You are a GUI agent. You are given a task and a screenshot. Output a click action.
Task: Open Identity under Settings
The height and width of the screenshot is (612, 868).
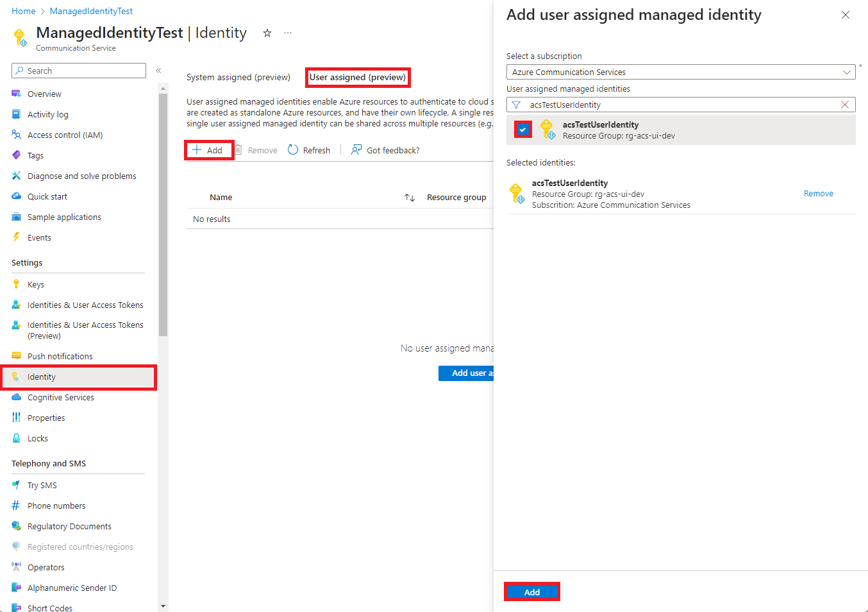[x=79, y=377]
